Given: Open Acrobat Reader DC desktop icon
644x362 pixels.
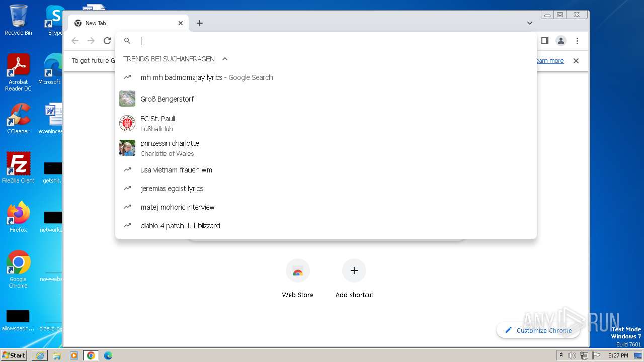Looking at the screenshot, I should pyautogui.click(x=18, y=72).
